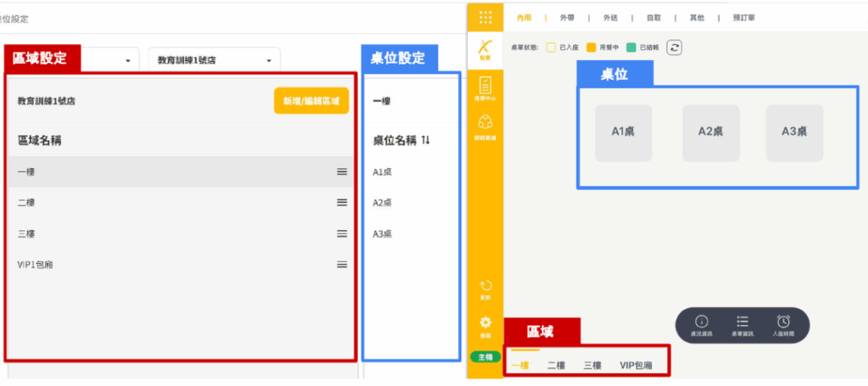The width and height of the screenshot is (868, 386).
Task: Select the VIP包廂 area tab
Action: click(636, 366)
